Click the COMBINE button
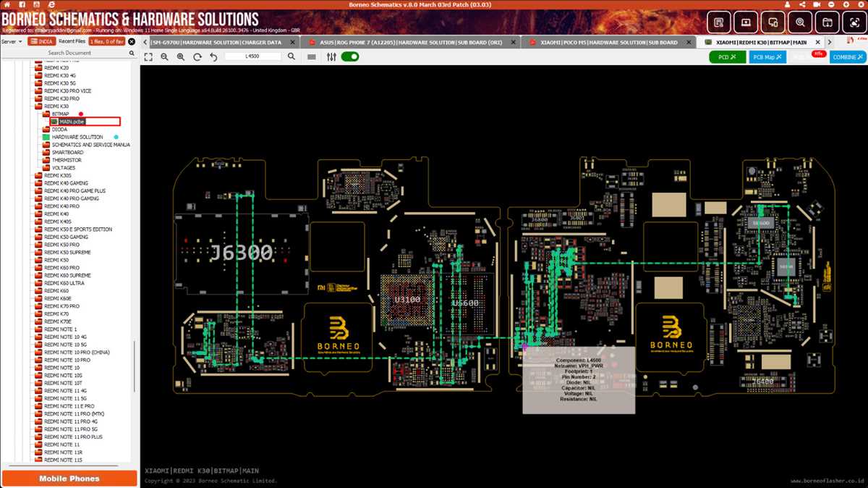The height and width of the screenshot is (488, 868). tap(847, 56)
